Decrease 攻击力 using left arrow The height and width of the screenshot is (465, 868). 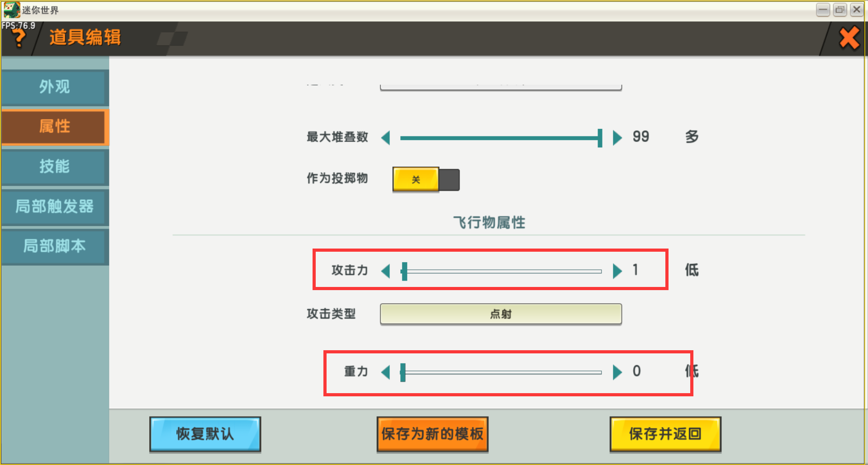click(x=386, y=271)
